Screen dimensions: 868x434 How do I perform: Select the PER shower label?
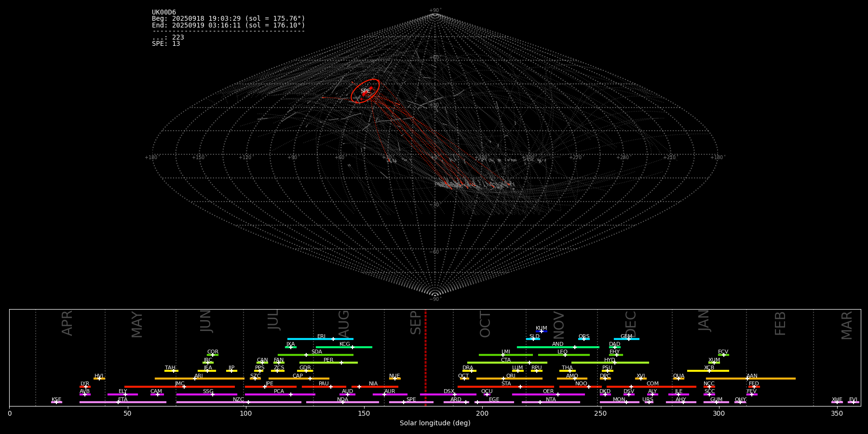(328, 360)
